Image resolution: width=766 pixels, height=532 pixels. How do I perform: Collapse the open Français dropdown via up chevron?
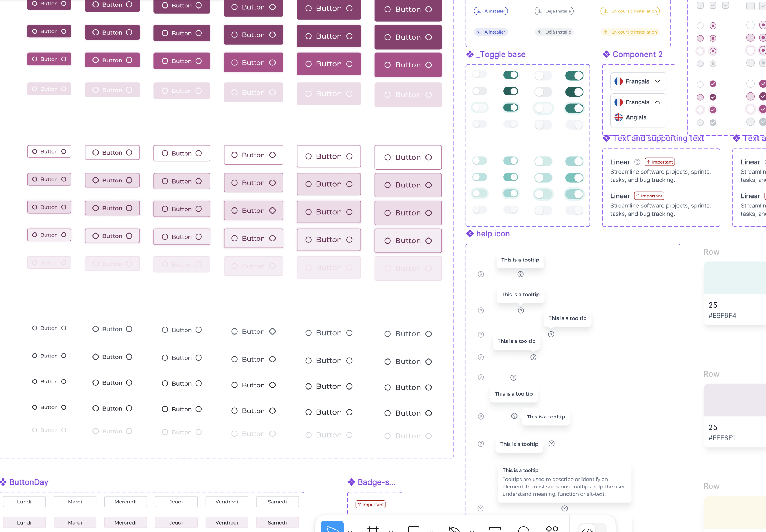point(657,102)
